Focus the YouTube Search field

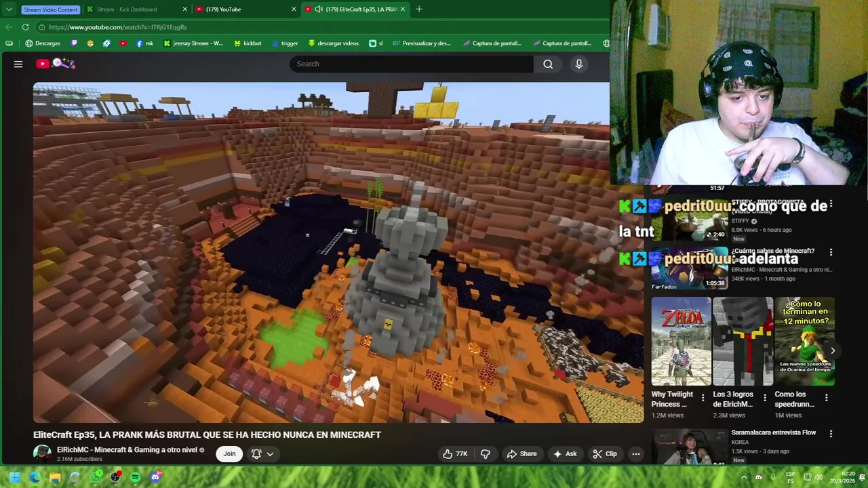coord(412,64)
